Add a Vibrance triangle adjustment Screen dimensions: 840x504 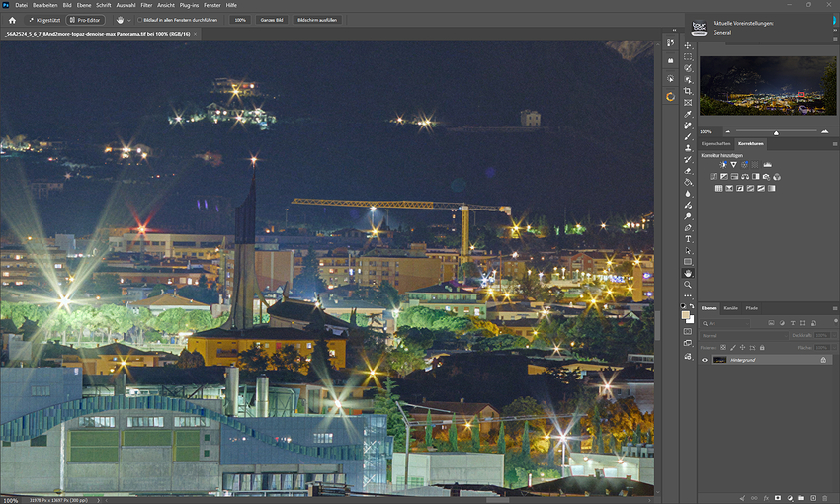734,164
